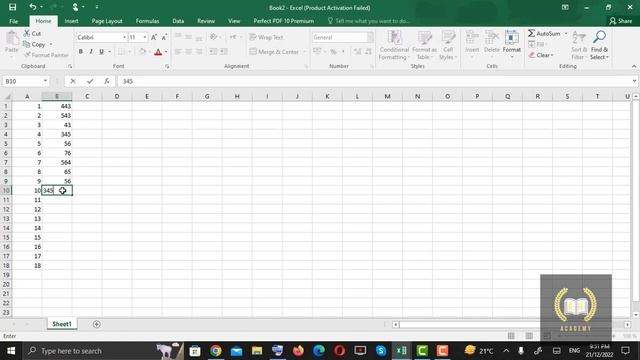Open File Explorer from the taskbar
Viewport: 640px width, 360px height.
pyautogui.click(x=257, y=351)
